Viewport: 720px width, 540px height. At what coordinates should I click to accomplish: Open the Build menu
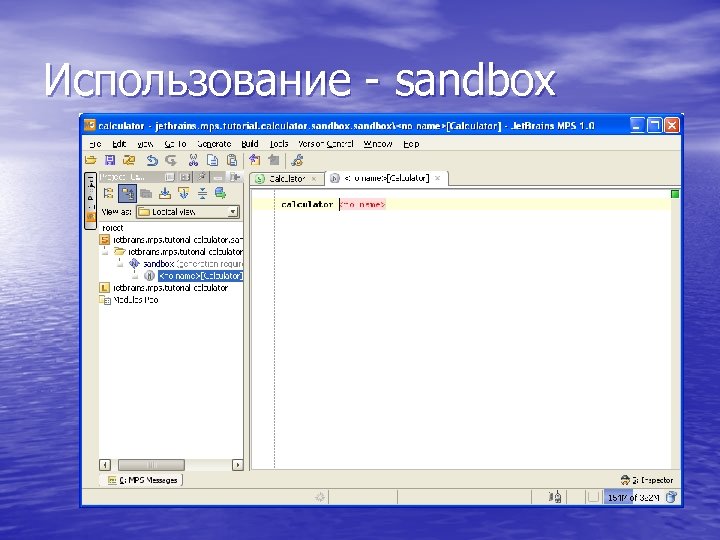click(250, 144)
